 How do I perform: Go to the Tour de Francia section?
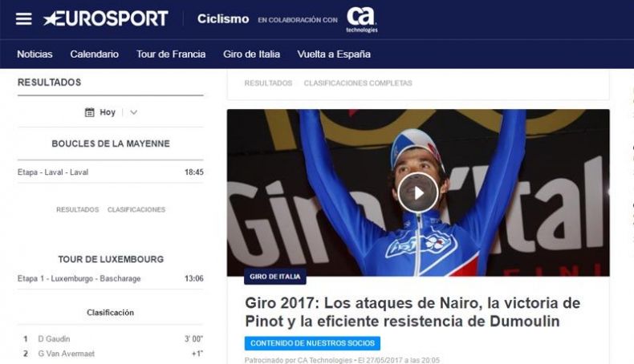click(x=171, y=55)
